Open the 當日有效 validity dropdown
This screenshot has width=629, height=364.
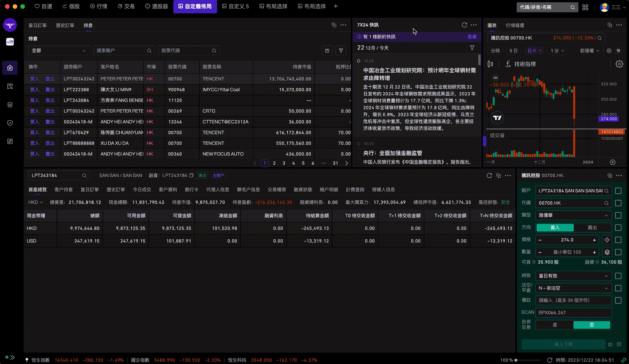[573, 276]
